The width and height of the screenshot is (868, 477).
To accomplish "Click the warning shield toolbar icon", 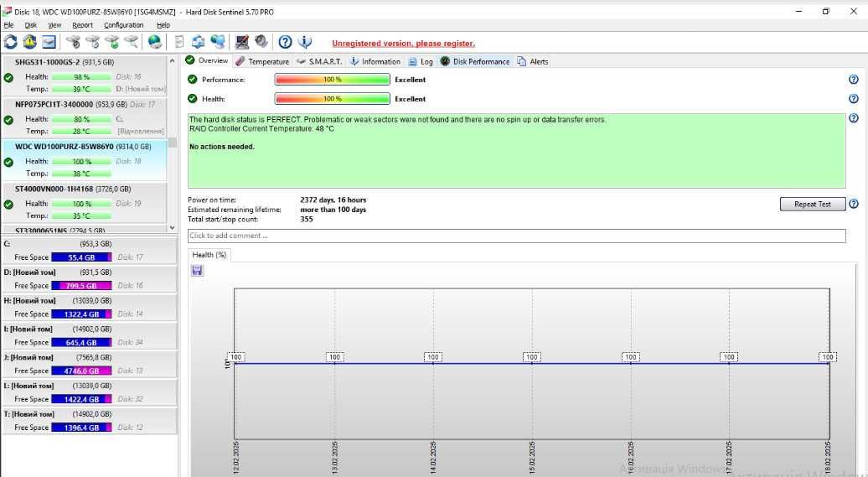I will tap(30, 42).
